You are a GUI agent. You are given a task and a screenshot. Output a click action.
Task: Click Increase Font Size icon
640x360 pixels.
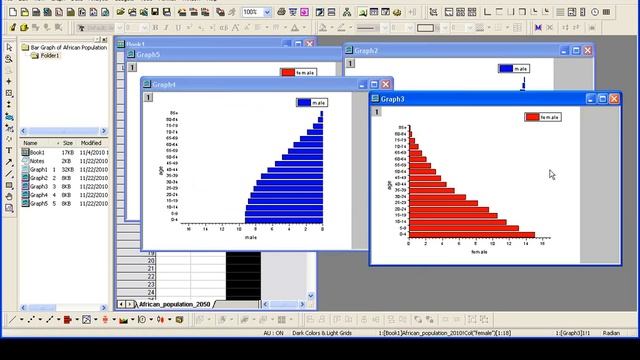point(236,28)
